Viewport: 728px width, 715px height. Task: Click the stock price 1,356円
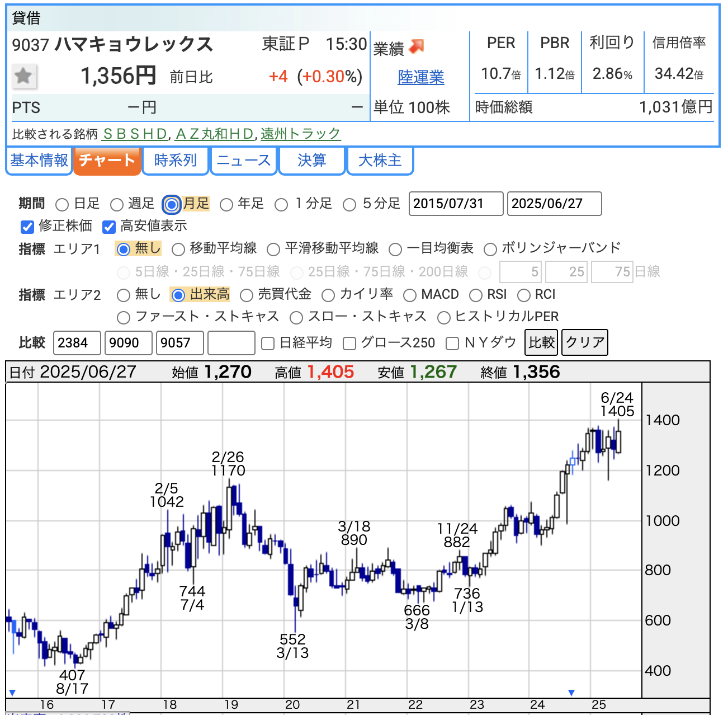pyautogui.click(x=119, y=76)
